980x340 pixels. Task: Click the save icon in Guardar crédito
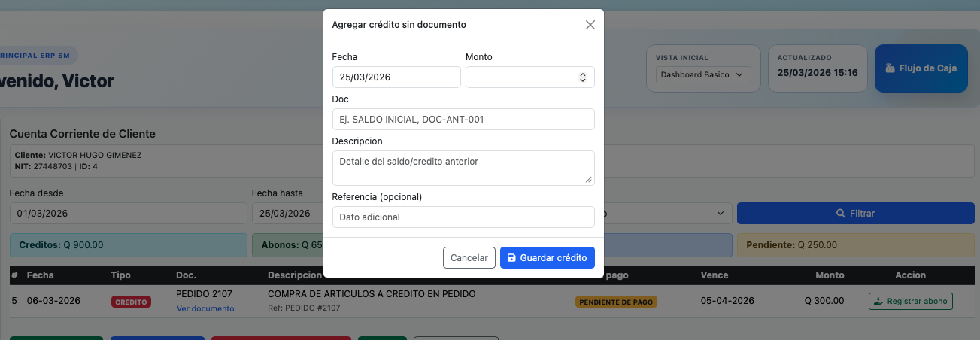click(512, 258)
